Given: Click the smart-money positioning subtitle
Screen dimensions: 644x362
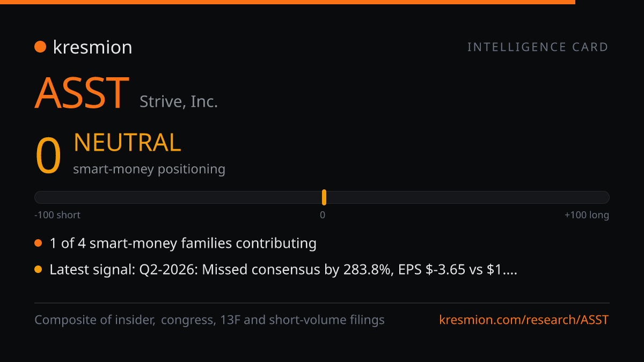Looking at the screenshot, I should point(149,169).
